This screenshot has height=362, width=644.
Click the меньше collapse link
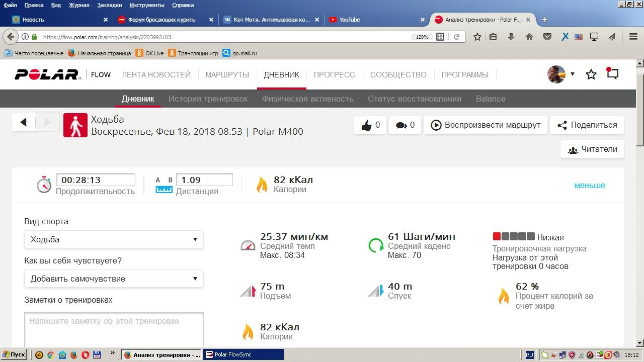point(590,185)
